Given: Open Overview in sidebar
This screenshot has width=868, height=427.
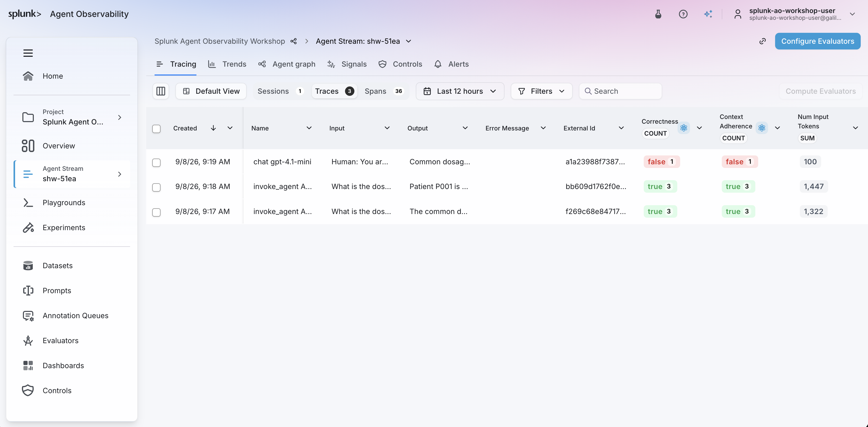Looking at the screenshot, I should 72,146.
